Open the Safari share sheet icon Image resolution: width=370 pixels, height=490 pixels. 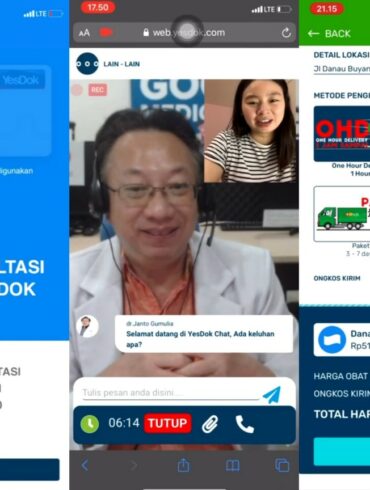183,465
